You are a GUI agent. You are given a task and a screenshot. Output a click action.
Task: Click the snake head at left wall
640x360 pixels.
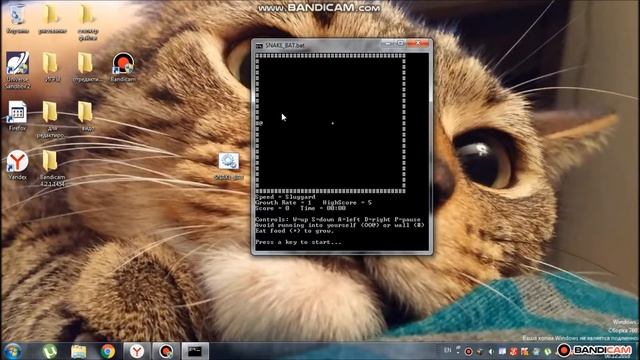pyautogui.click(x=260, y=123)
